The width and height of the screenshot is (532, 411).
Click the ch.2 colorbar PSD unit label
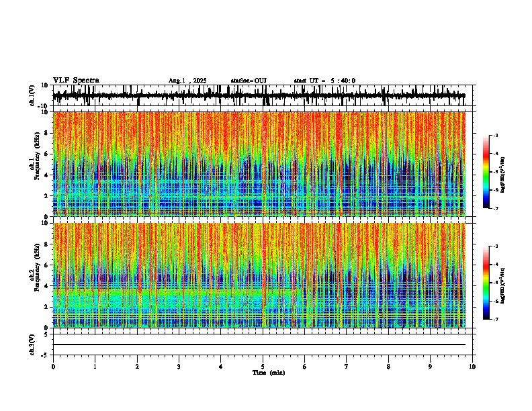tap(503, 285)
